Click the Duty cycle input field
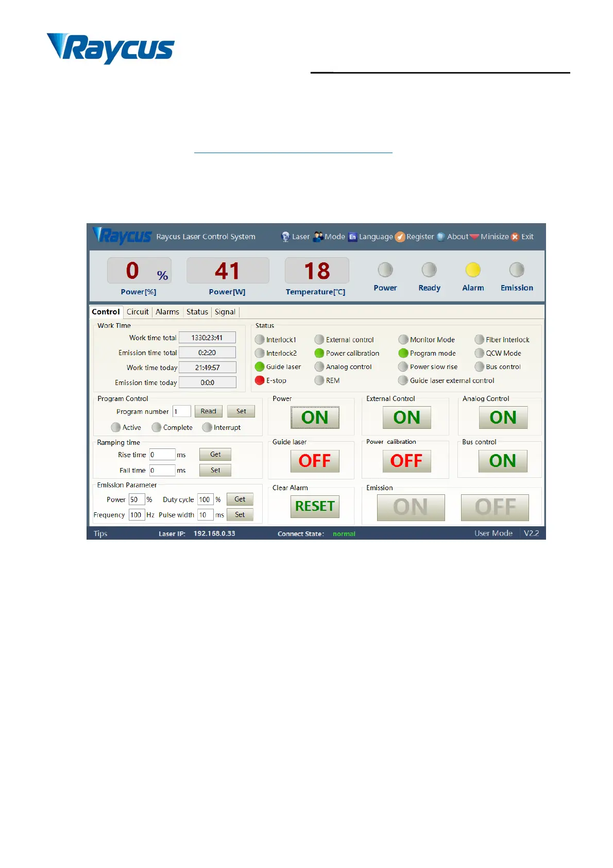The height and width of the screenshot is (868, 613). click(205, 499)
